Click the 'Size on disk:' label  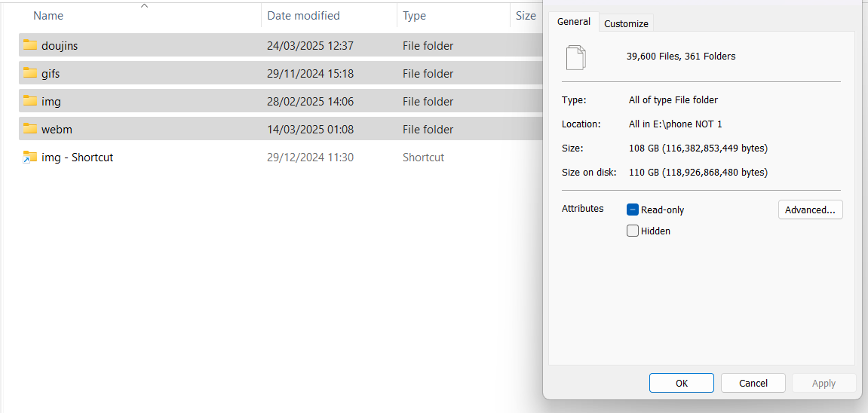[589, 173]
